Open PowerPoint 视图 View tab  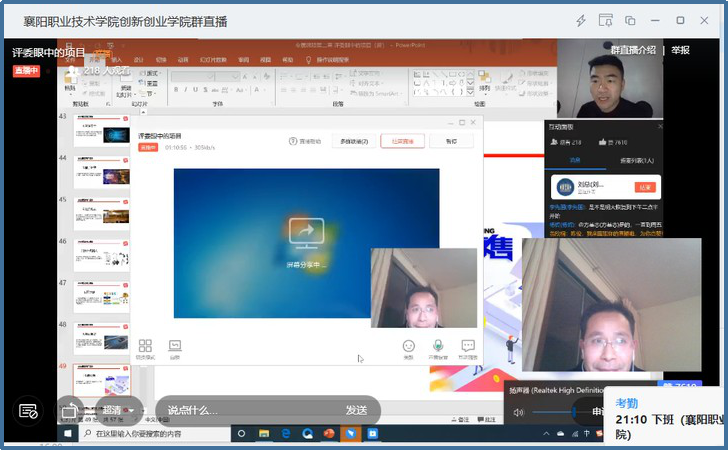265,60
